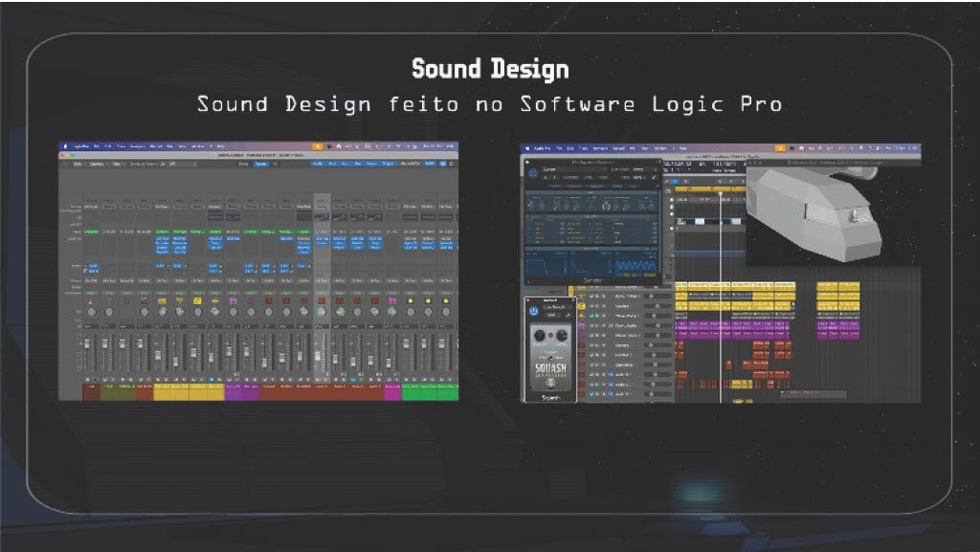Click the yellow-ringed knob in the Sampler

pyautogui.click(x=606, y=206)
